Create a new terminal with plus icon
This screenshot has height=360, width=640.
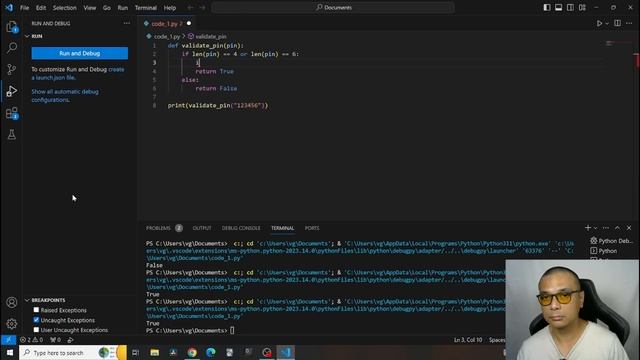[x=588, y=228]
